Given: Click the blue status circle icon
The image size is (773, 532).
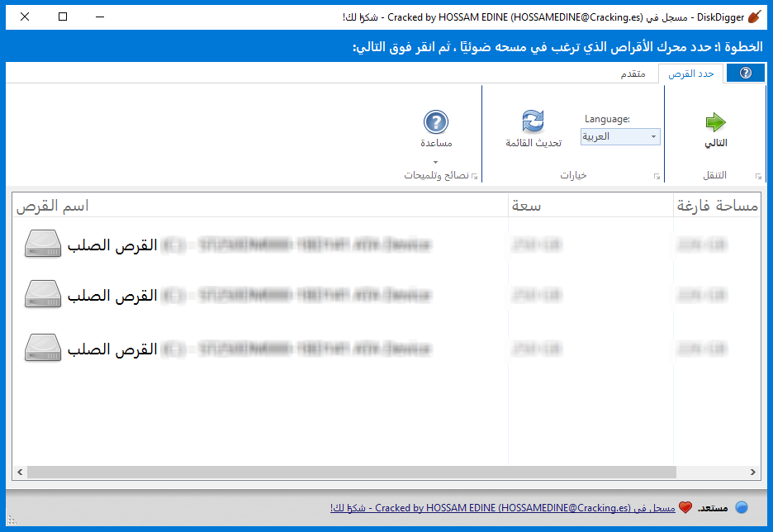Looking at the screenshot, I should point(742,507).
